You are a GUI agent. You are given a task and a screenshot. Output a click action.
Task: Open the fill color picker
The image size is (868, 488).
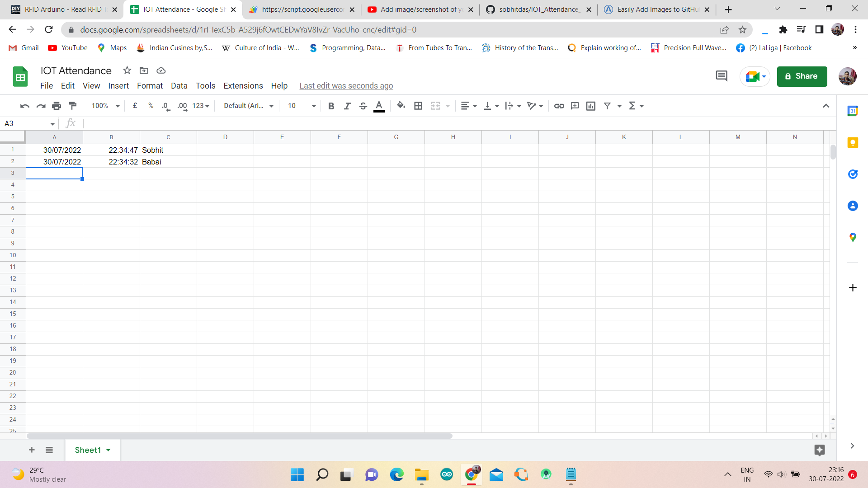401,106
